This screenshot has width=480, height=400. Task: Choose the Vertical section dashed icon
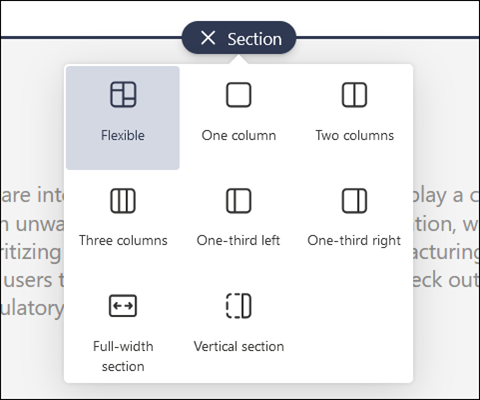click(x=239, y=306)
